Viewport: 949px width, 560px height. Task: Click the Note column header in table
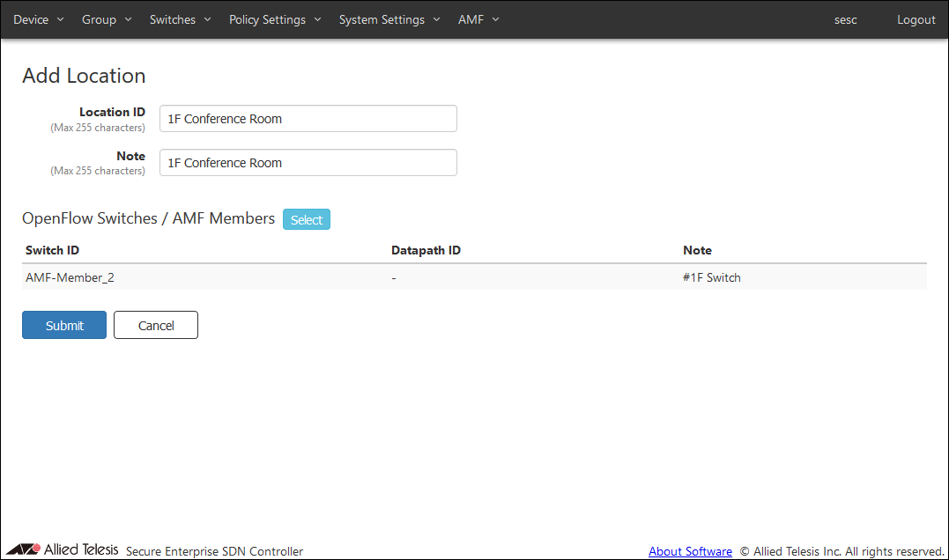click(697, 250)
